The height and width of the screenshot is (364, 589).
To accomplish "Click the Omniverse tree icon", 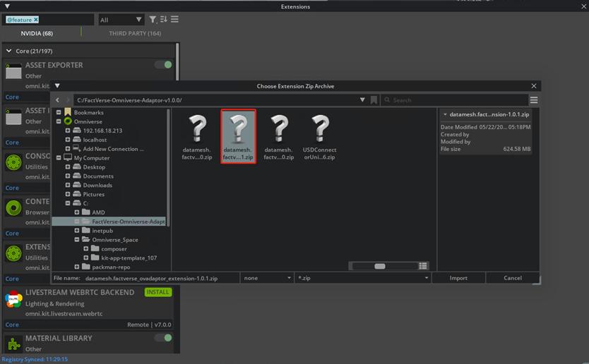I will (68, 121).
